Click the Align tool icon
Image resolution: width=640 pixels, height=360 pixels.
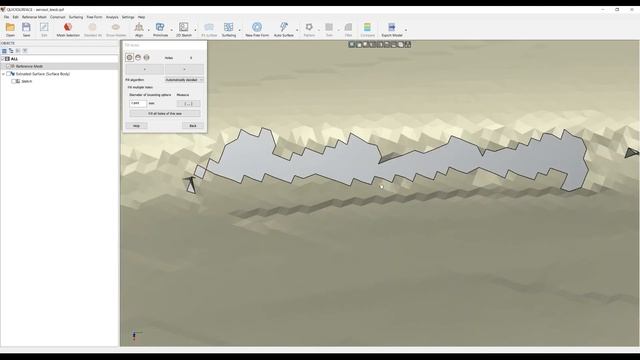pos(139,28)
